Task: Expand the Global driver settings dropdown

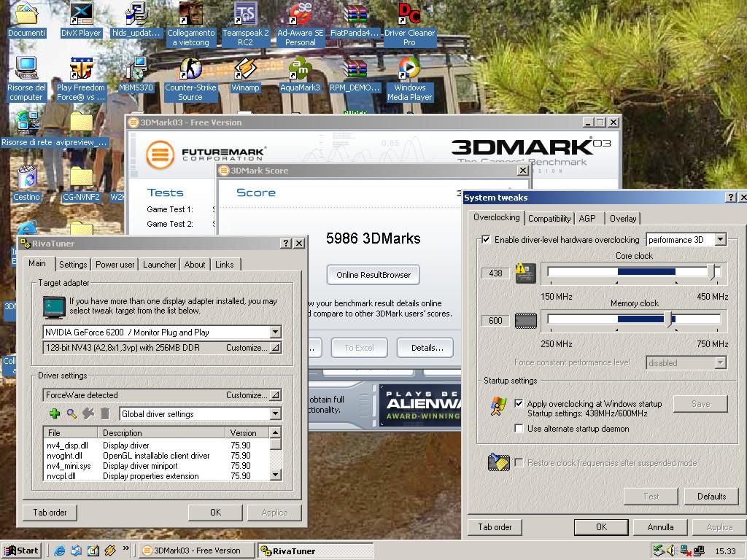Action: coord(275,414)
